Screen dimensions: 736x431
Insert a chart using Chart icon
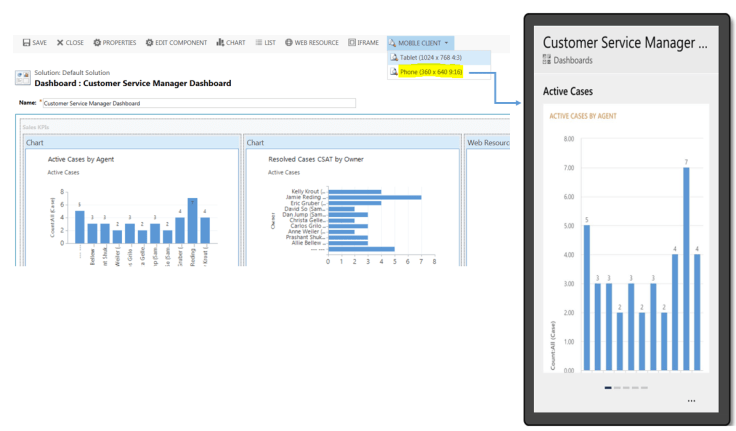(x=220, y=43)
